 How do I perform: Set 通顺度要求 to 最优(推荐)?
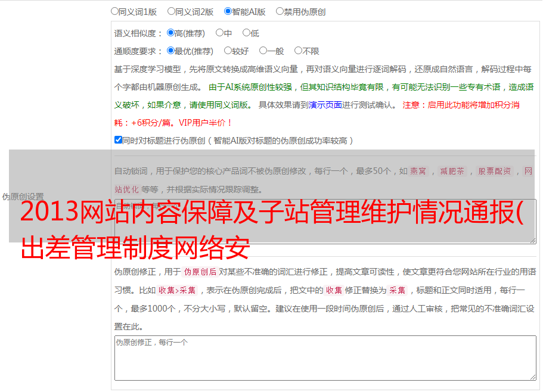click(170, 51)
